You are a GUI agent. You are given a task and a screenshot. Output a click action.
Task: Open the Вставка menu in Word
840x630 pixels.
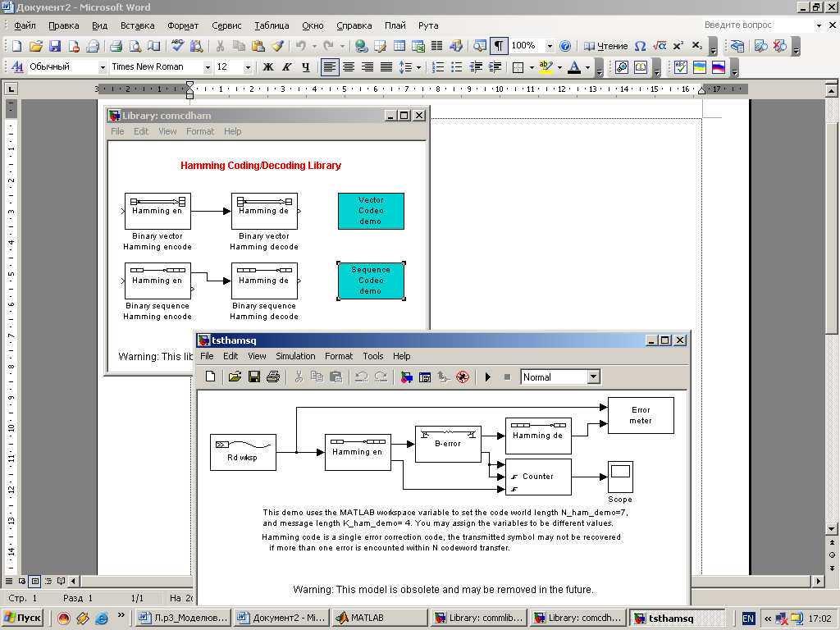click(137, 25)
